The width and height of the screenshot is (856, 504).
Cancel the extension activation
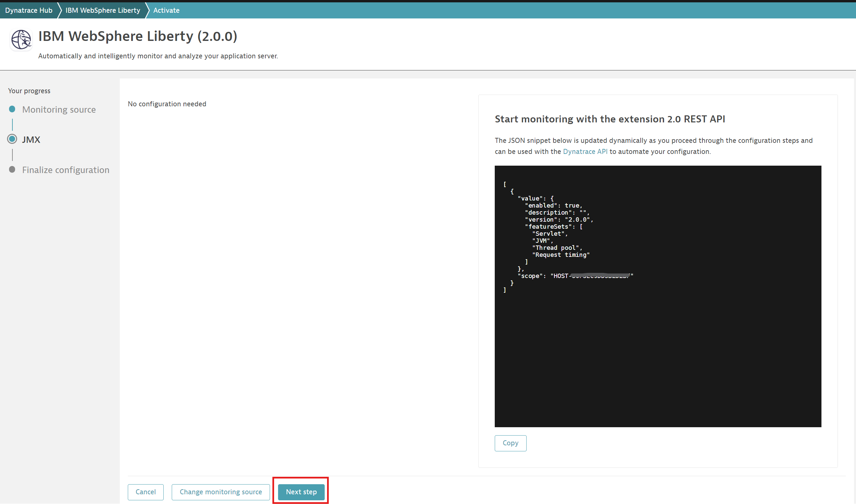(x=145, y=492)
